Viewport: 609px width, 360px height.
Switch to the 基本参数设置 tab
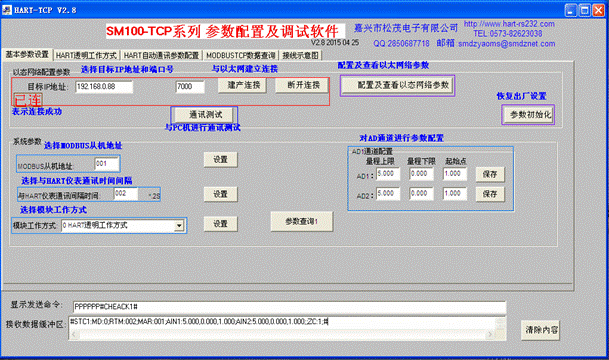(27, 55)
